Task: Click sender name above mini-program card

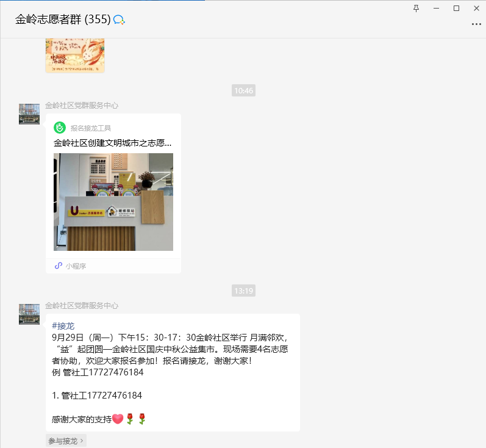Action: (x=82, y=106)
